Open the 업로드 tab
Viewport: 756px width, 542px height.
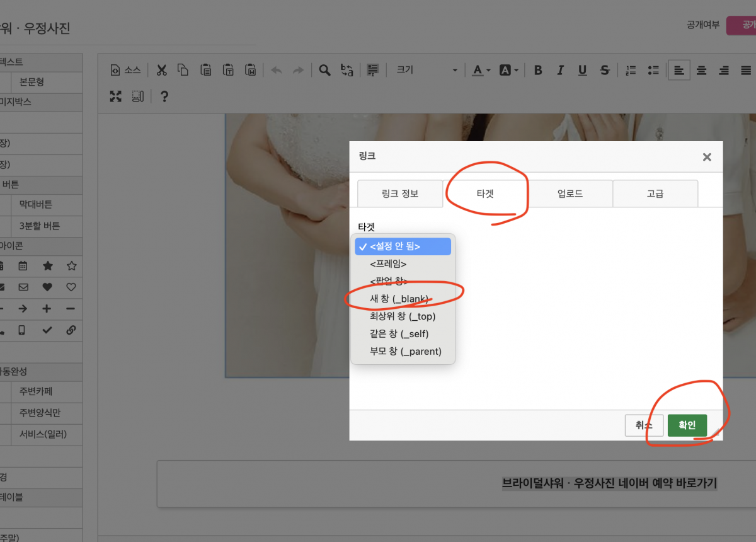point(570,193)
